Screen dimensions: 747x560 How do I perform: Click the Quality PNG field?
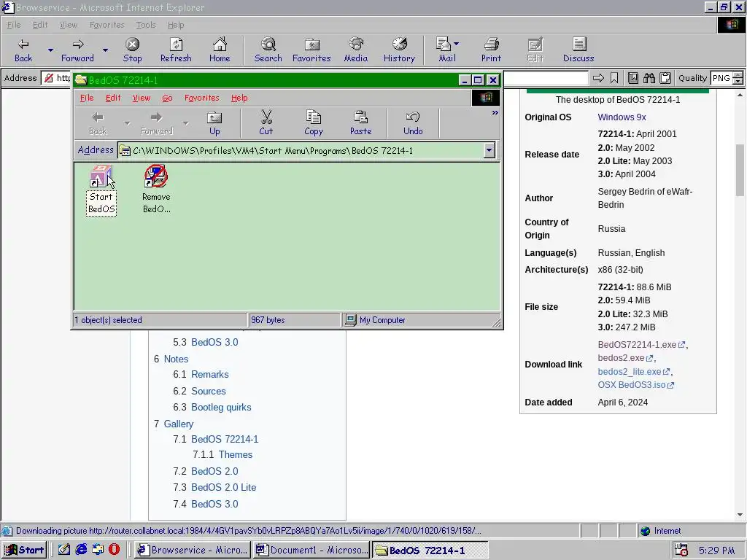click(721, 78)
